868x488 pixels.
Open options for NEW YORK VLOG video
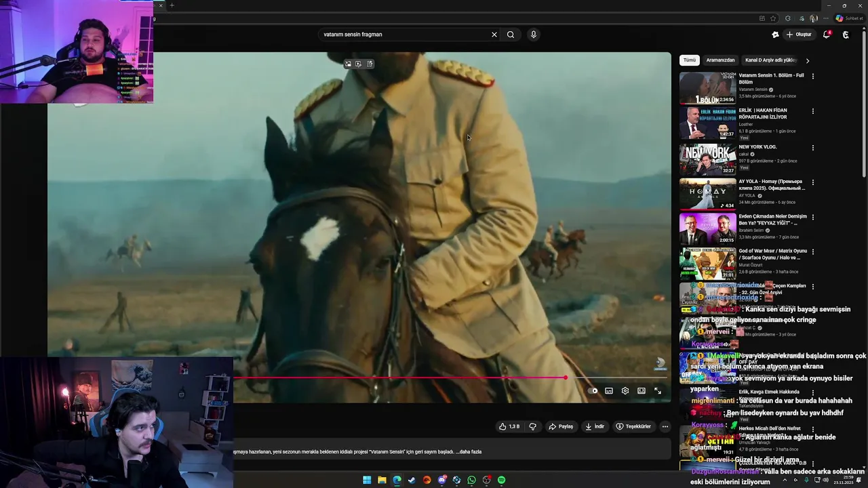[813, 148]
